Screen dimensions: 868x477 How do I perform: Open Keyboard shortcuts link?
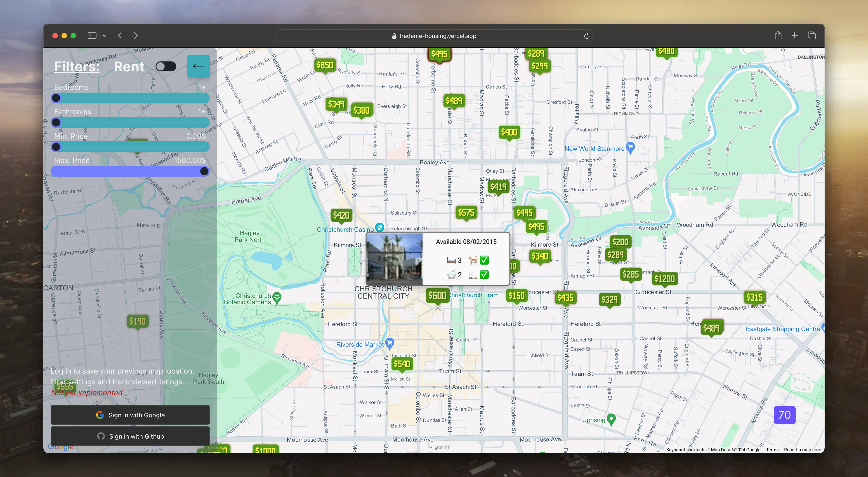pos(685,450)
